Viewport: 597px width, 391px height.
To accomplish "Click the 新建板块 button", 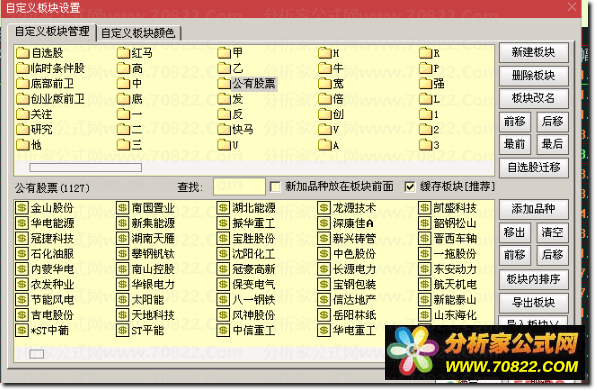I will pos(533,52).
